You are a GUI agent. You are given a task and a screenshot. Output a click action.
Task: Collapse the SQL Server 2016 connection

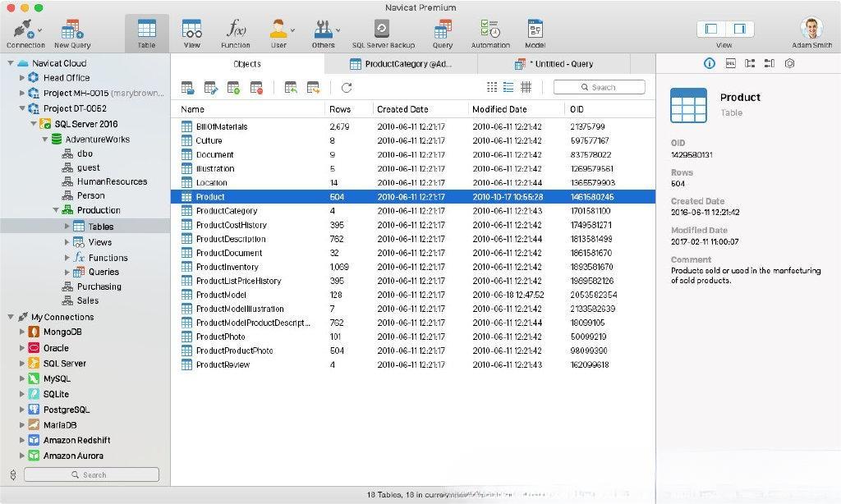tap(34, 124)
